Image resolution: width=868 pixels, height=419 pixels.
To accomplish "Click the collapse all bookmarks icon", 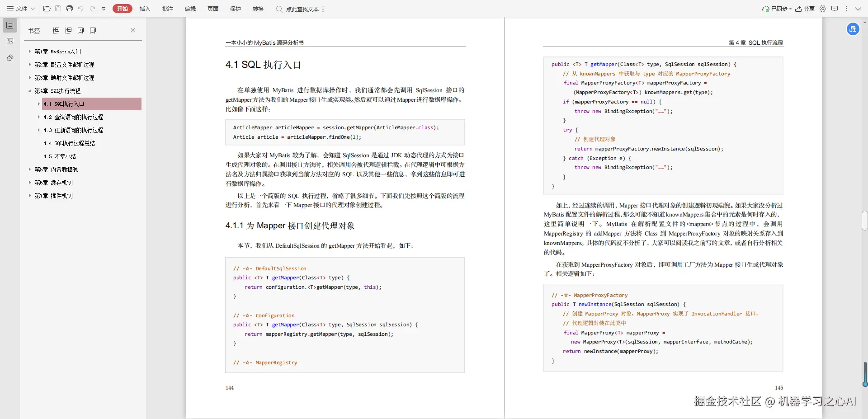I will tap(68, 30).
